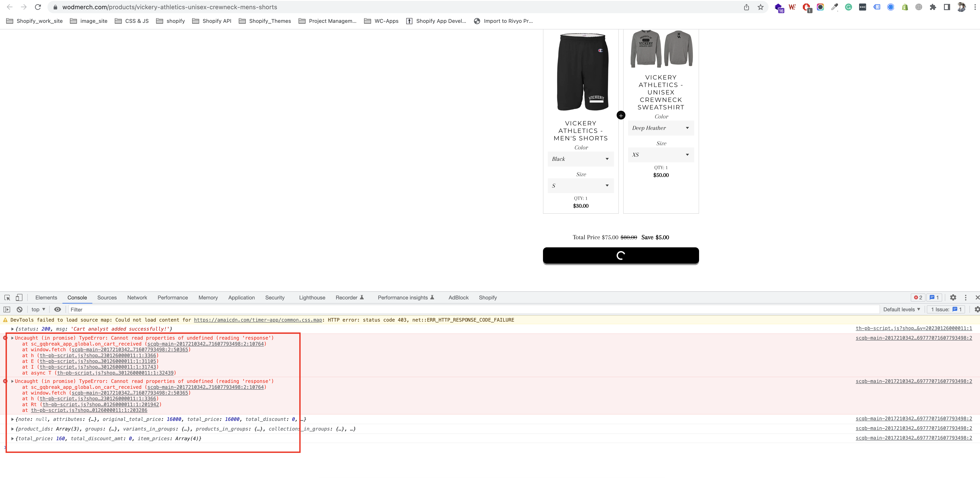Screen dimensions: 980x478
Task: Open the eyedropper color picker extension
Action: [x=834, y=7]
